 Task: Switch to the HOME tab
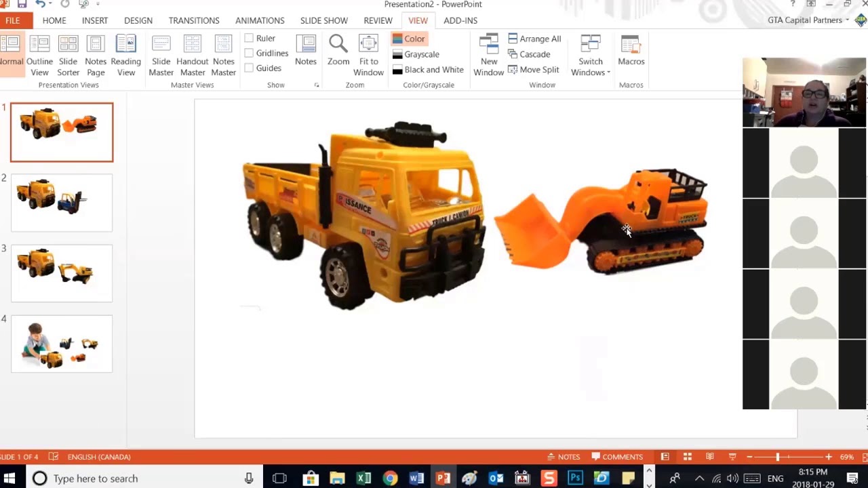[54, 21]
